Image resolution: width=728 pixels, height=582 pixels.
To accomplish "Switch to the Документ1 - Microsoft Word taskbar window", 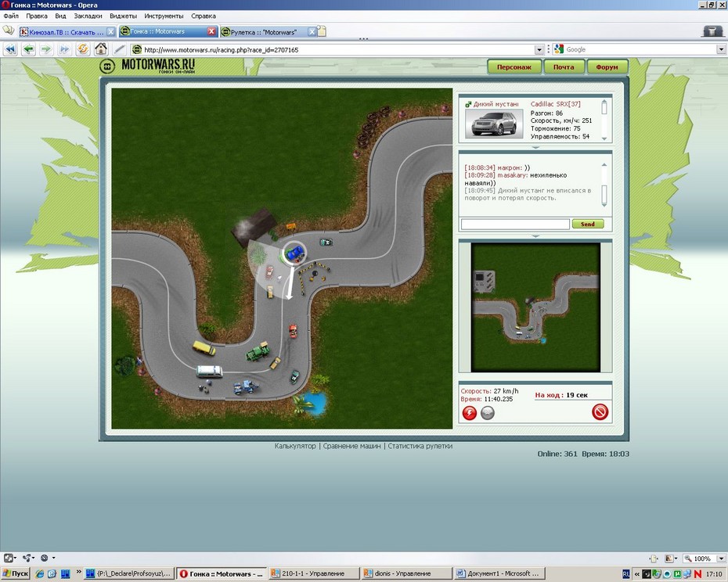I will [x=499, y=573].
